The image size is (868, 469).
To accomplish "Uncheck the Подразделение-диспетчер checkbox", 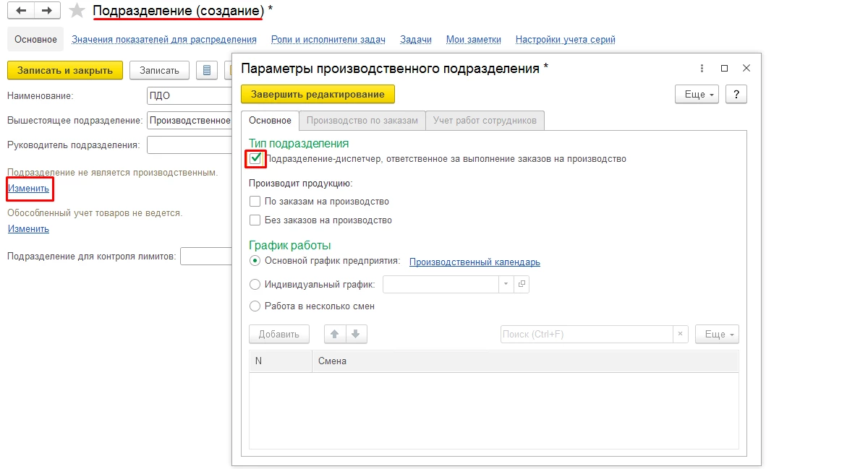I will pos(255,158).
